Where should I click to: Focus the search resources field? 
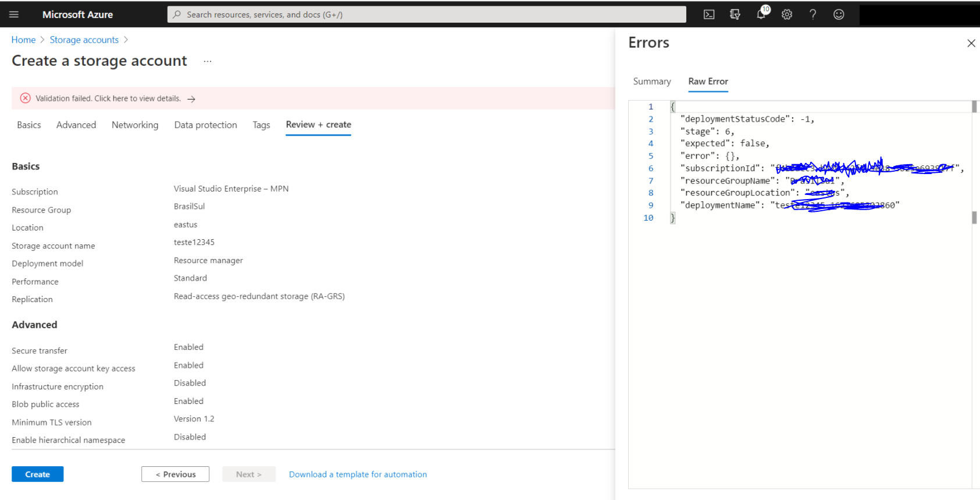coord(427,15)
